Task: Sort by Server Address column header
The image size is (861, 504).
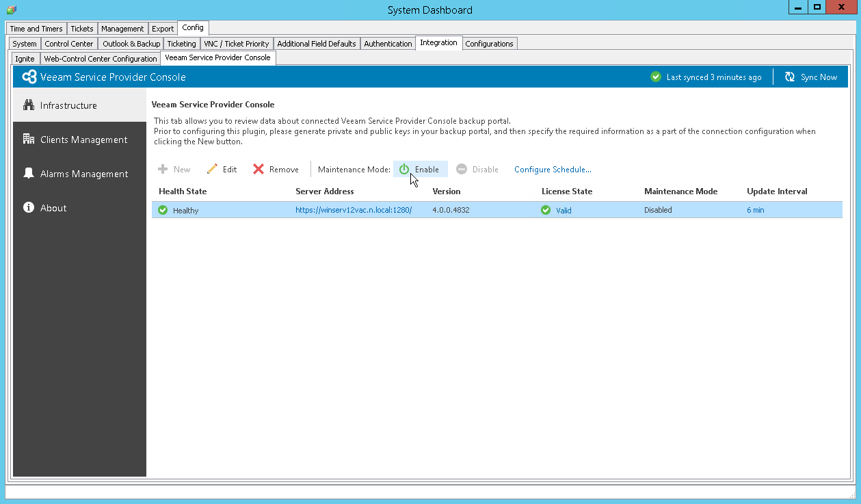Action: 325,191
